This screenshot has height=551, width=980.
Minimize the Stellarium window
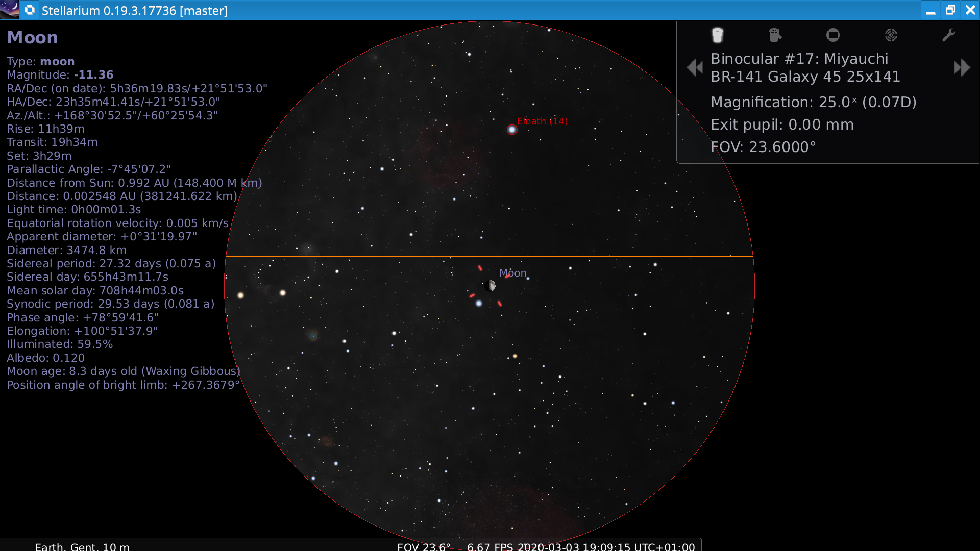pyautogui.click(x=932, y=10)
